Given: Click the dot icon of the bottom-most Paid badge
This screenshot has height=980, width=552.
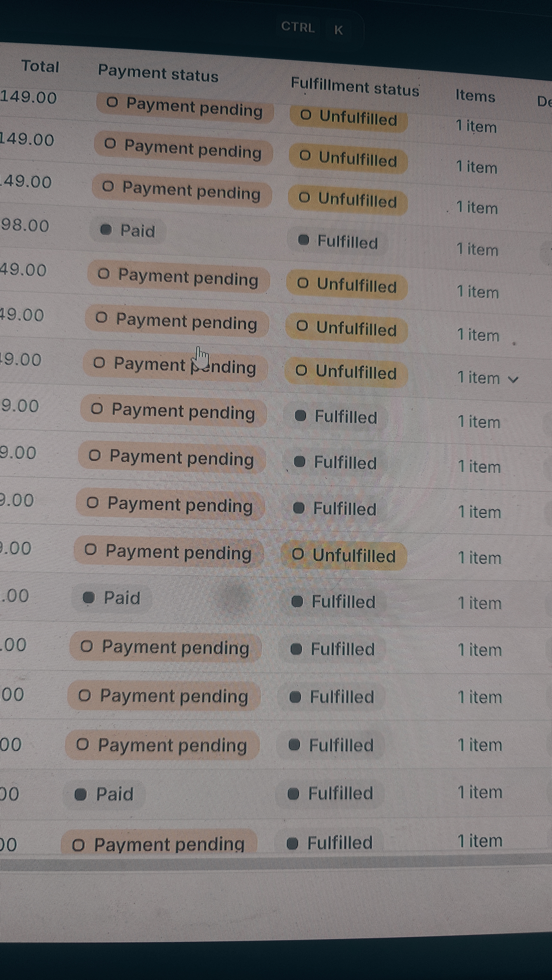Looking at the screenshot, I should click(80, 794).
